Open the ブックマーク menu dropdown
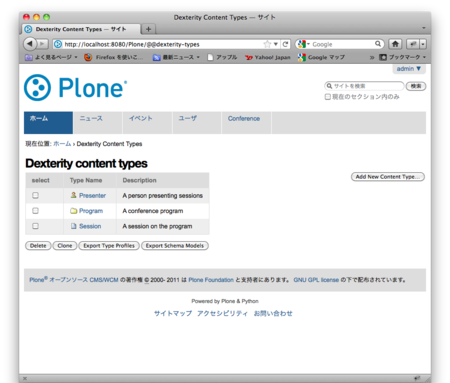This screenshot has width=450, height=383. 403,57
